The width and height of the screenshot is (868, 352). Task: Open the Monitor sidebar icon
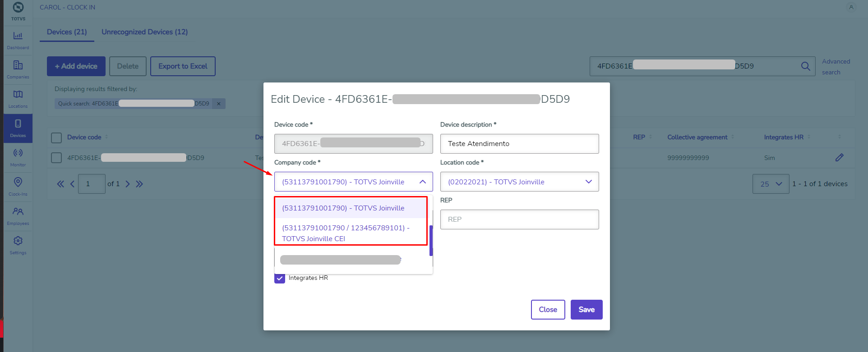(x=18, y=156)
